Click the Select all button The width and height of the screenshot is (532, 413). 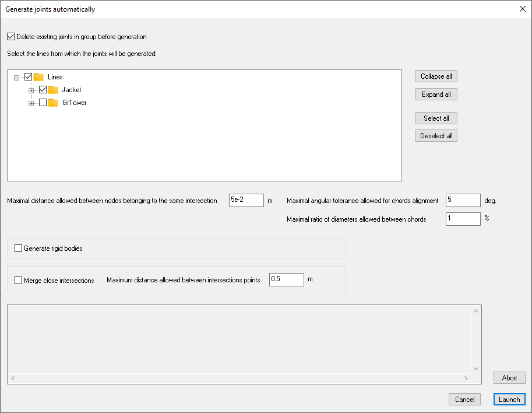[436, 118]
